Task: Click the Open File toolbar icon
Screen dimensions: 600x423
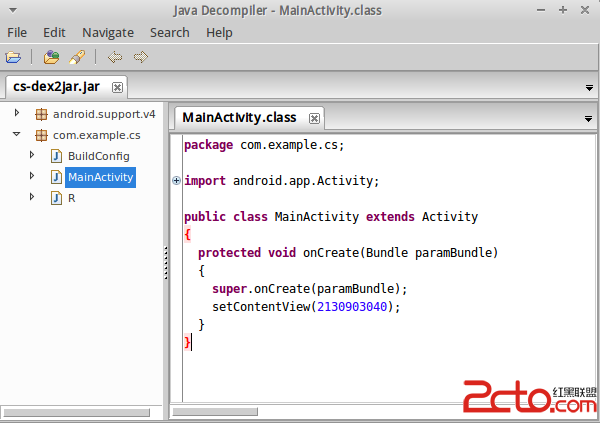Action: [x=13, y=57]
